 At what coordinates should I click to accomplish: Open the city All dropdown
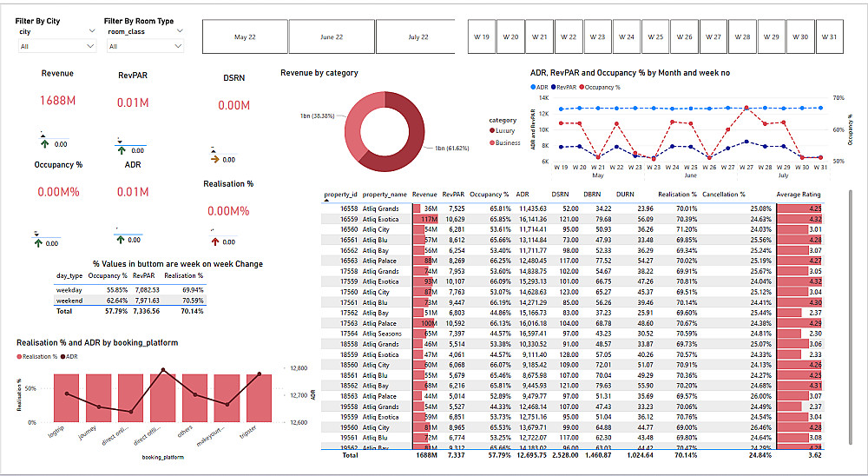[57, 47]
